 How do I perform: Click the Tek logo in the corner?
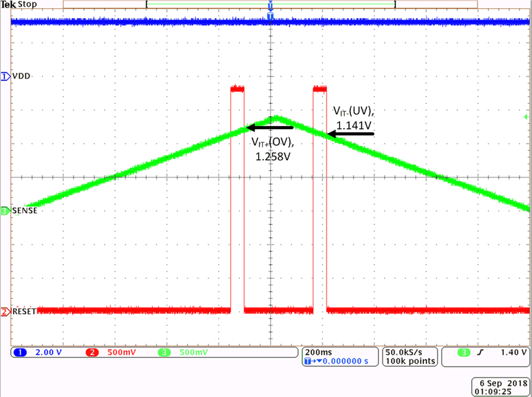8,4
